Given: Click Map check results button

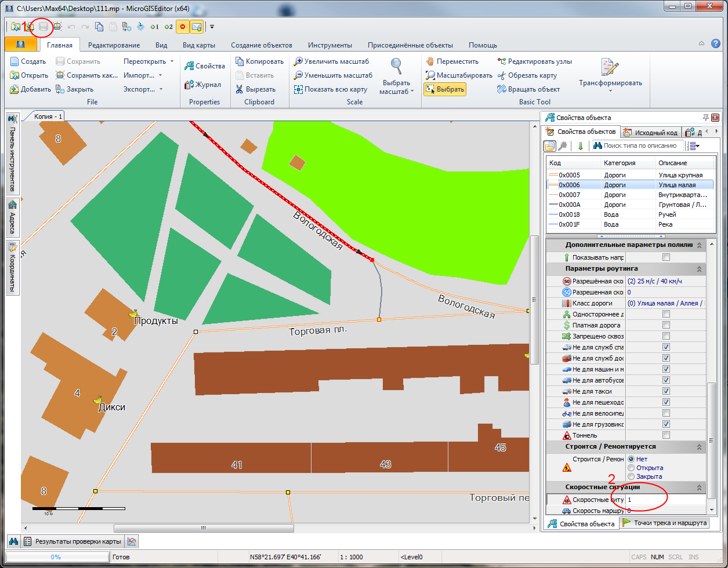Looking at the screenshot, I should 72,542.
